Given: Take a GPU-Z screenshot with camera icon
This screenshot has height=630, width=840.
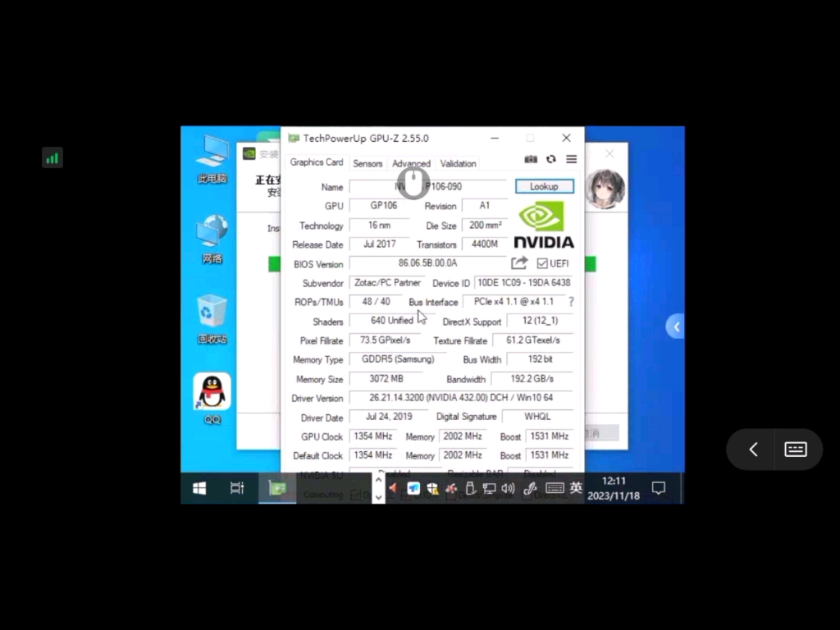Looking at the screenshot, I should [531, 159].
